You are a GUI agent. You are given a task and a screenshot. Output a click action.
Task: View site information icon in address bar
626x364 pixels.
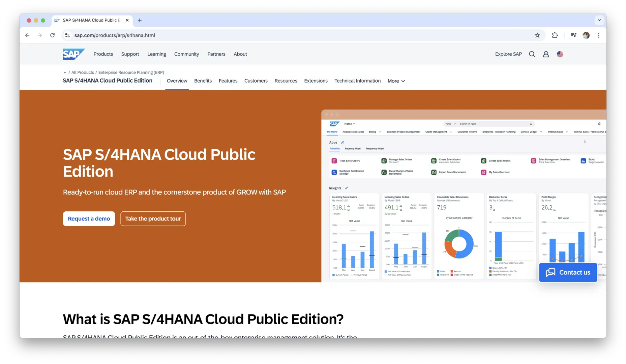(x=67, y=35)
